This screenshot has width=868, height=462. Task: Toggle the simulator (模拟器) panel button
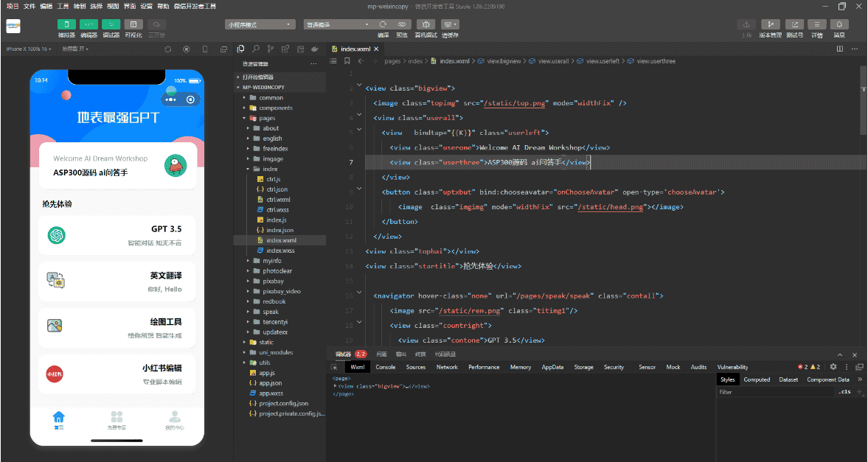tap(66, 24)
